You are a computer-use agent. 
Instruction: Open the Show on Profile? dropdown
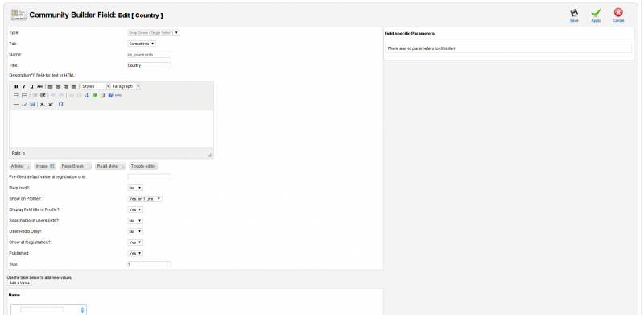click(x=145, y=199)
